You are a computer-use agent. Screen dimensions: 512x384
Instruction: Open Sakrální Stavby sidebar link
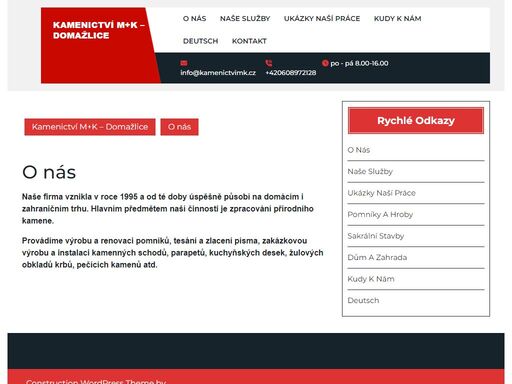pos(376,236)
